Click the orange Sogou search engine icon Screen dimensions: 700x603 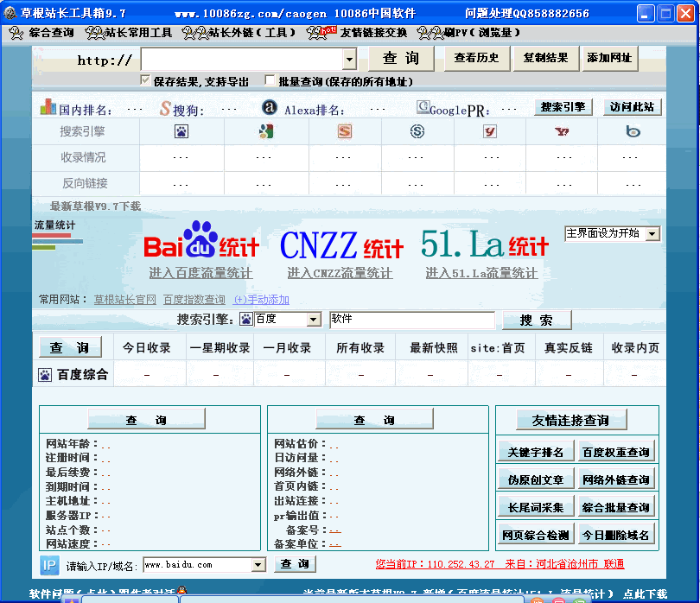click(x=344, y=131)
